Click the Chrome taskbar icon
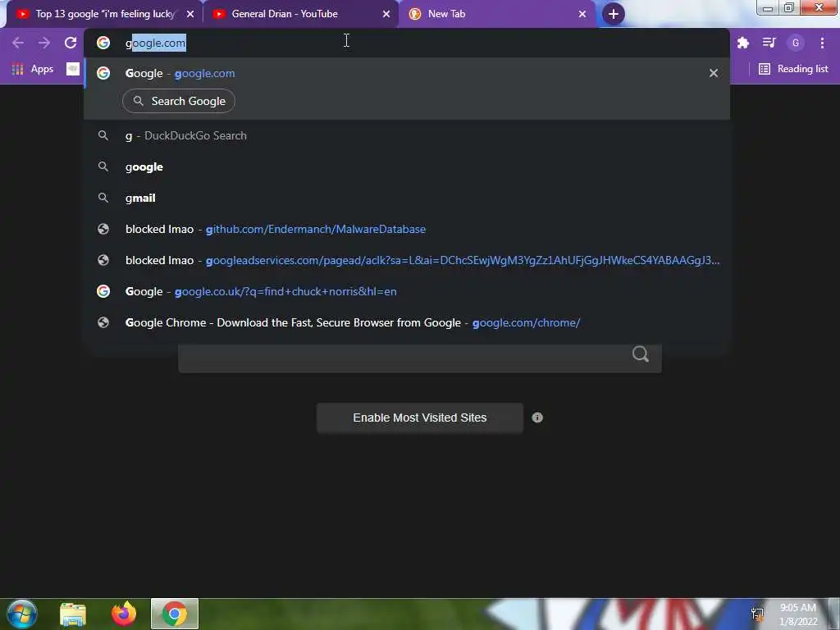Viewport: 840px width, 630px height. pos(175,614)
